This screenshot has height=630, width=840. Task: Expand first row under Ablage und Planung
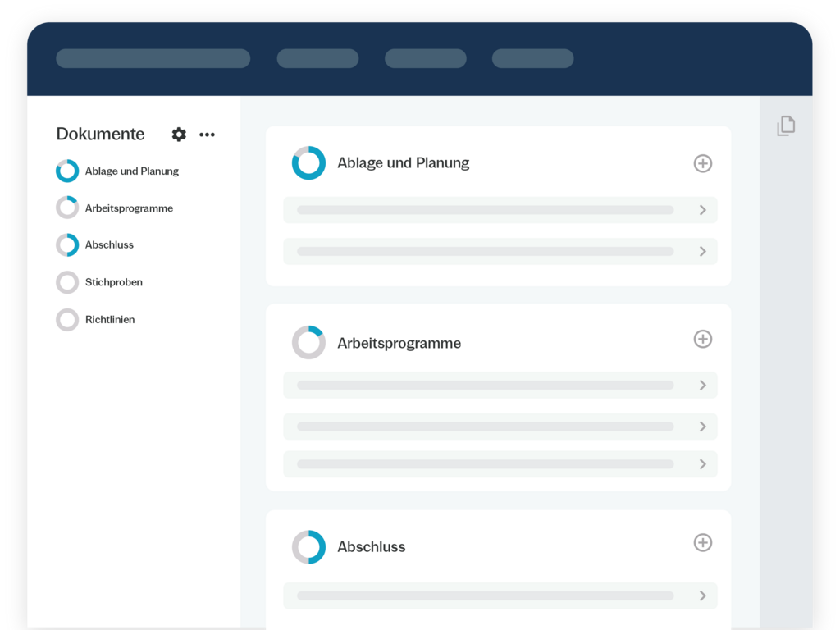500,210
